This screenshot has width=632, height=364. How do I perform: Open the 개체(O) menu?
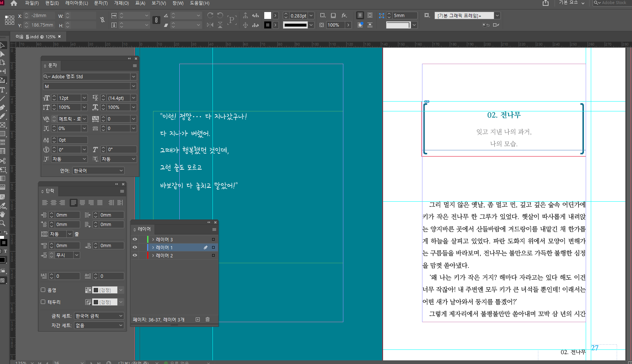click(121, 3)
